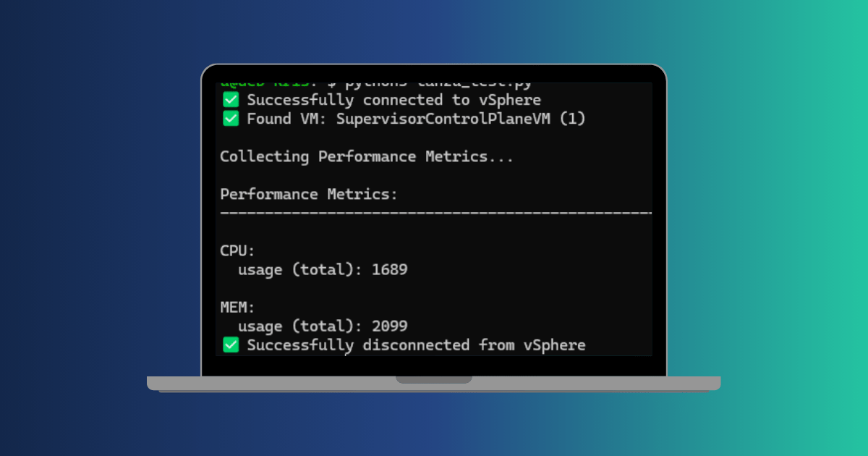Viewport: 868px width, 456px height.
Task: Select the "Successfully disconnected from vSphere" message
Action: [416, 345]
